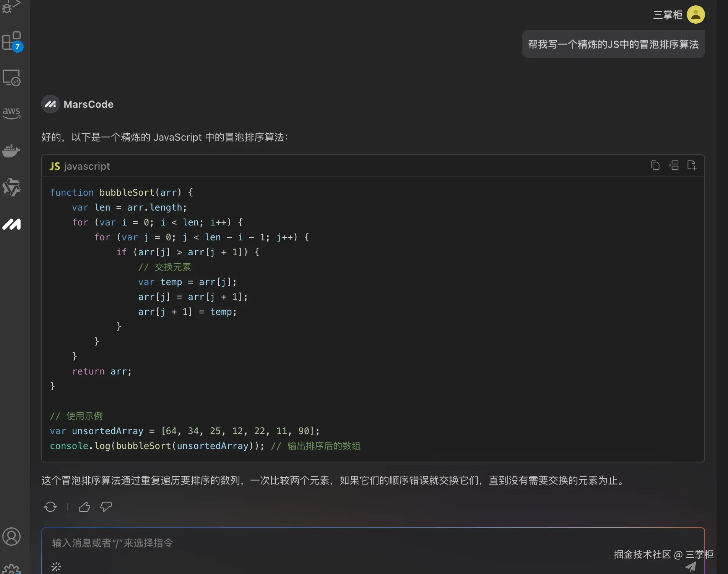The width and height of the screenshot is (728, 574).
Task: Click the outer for loop line with i++
Action: 158,222
